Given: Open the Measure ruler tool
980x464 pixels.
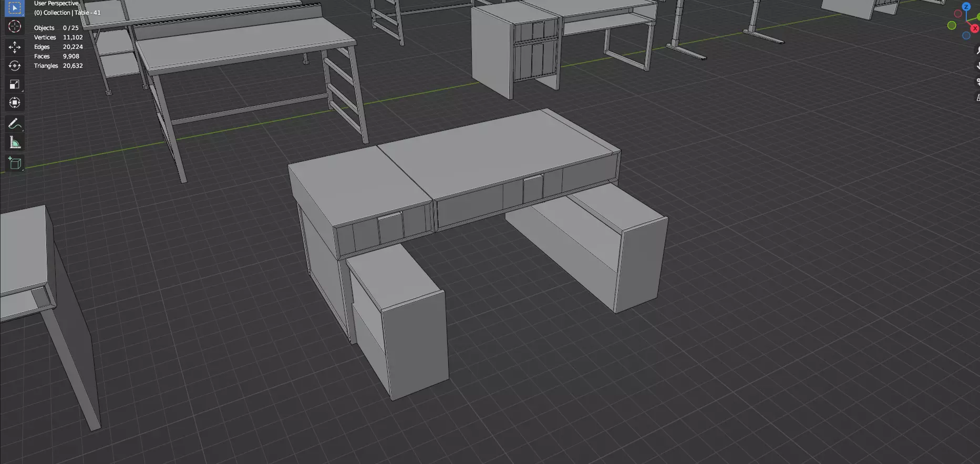Looking at the screenshot, I should coord(14,142).
